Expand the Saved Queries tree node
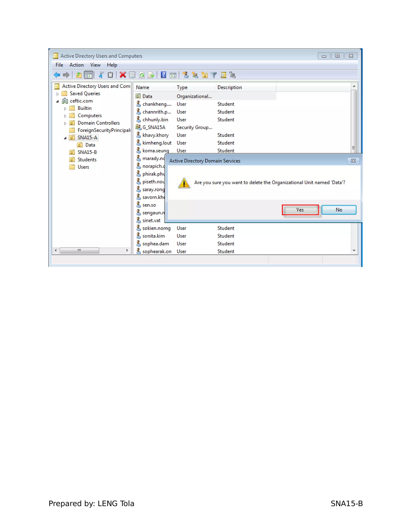411x532 pixels. (58, 94)
